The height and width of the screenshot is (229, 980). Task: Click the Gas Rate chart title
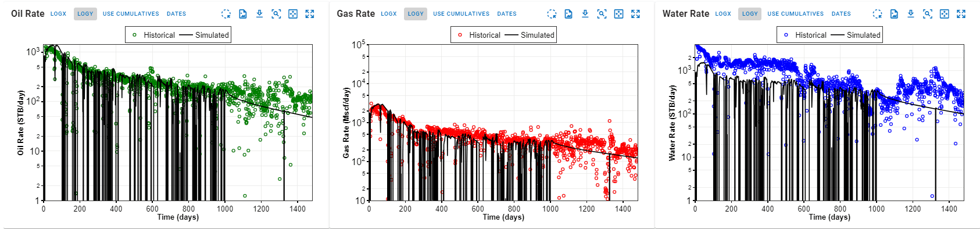pos(356,13)
